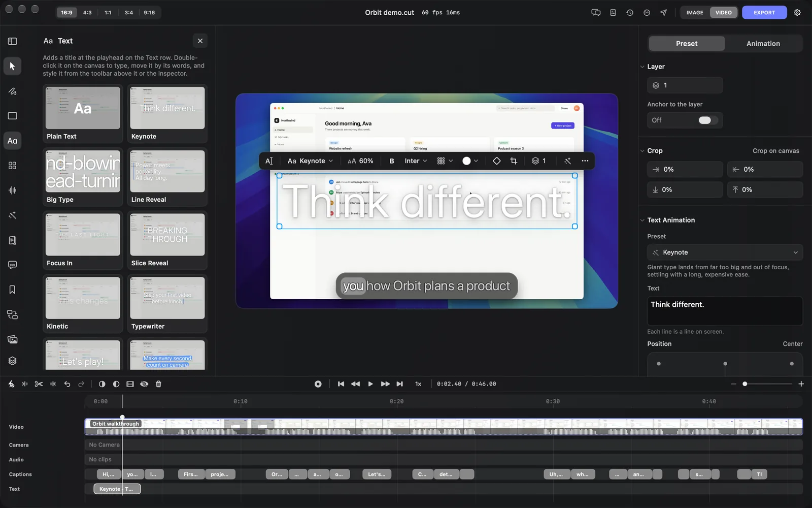
Task: Open the Keynote preset dropdown in inspector
Action: (725, 252)
